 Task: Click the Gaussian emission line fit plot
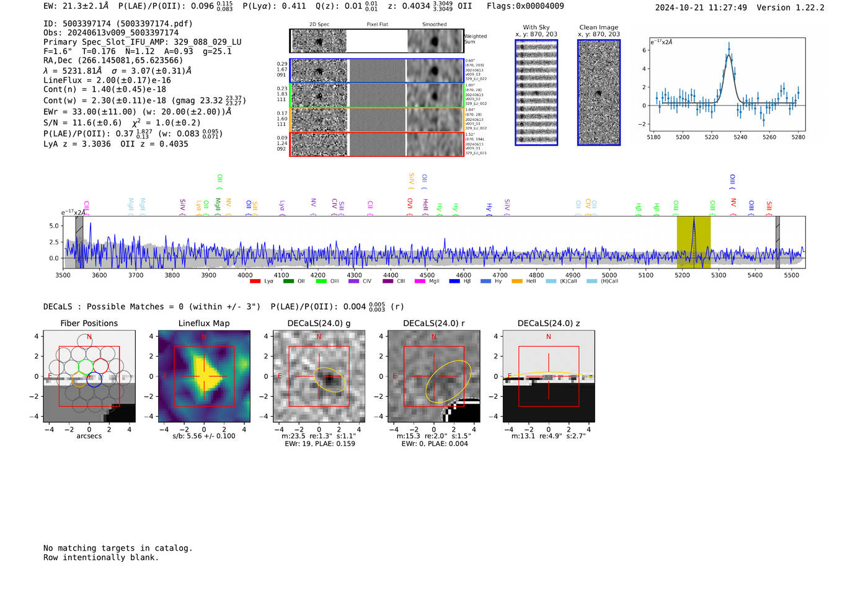pos(727,84)
